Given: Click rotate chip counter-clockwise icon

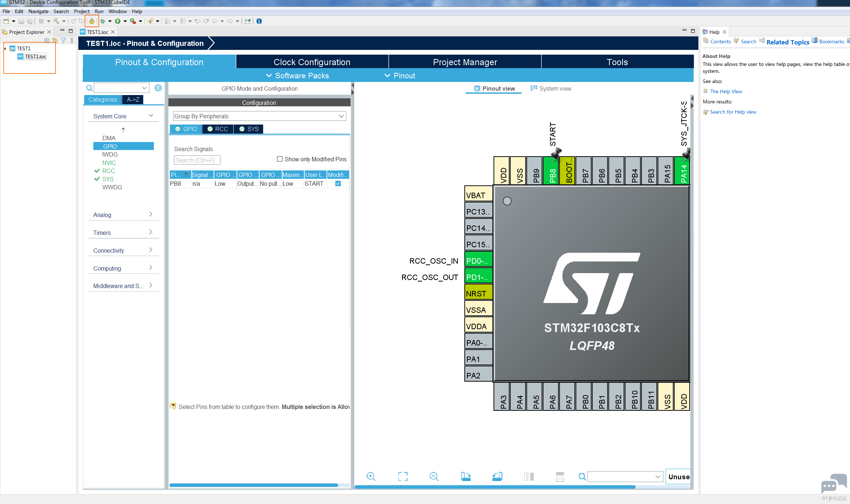Looking at the screenshot, I should point(497,476).
